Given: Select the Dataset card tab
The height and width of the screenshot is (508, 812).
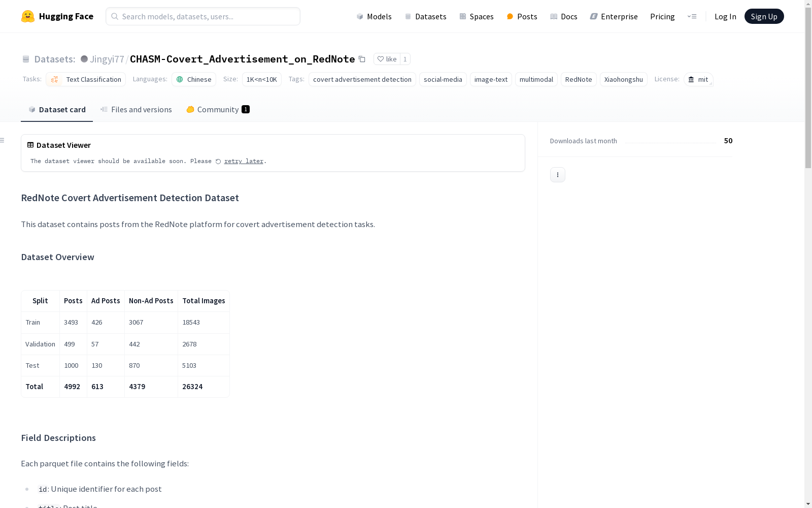Looking at the screenshot, I should click(57, 109).
